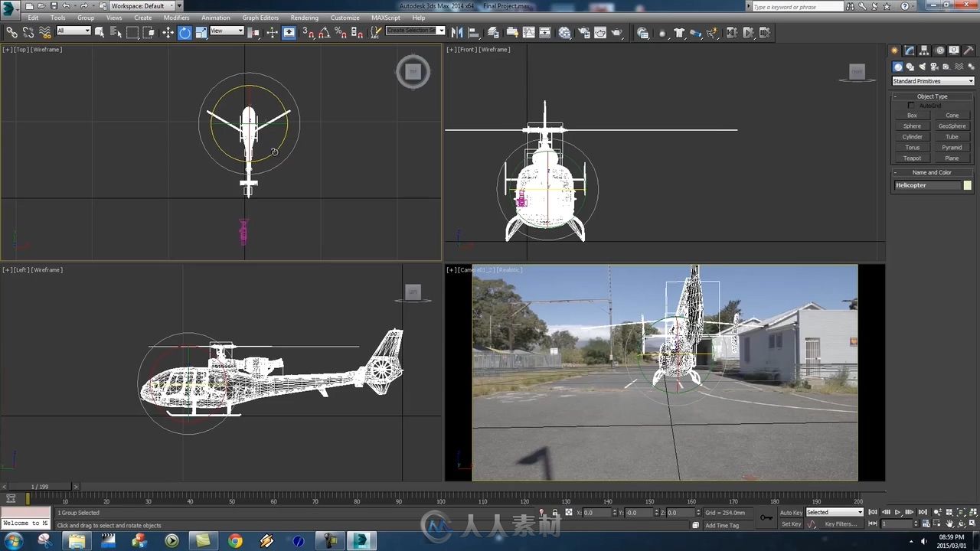This screenshot has width=980, height=551.
Task: Activate the Select and Scale tool
Action: [201, 32]
